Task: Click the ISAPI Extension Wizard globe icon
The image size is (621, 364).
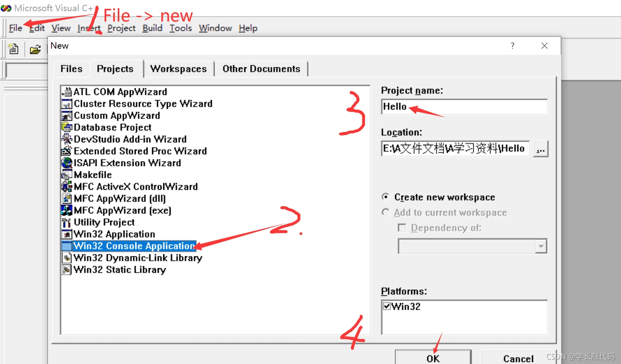Action: [x=67, y=163]
